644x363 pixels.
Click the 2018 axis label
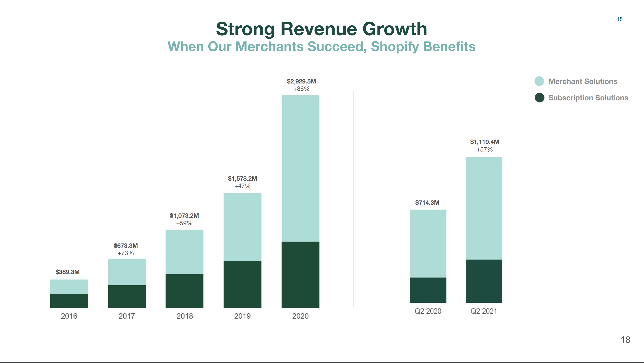[185, 316]
